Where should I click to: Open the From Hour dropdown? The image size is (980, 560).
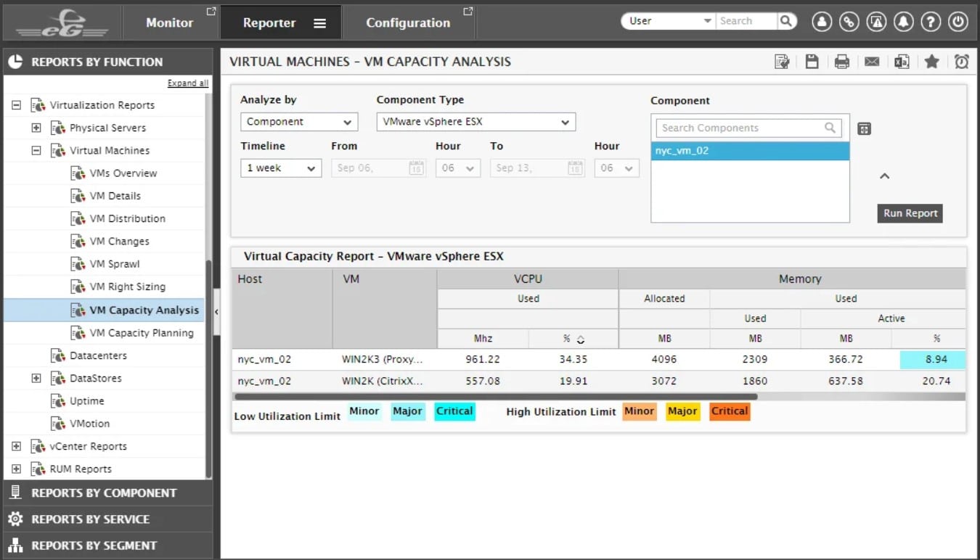pyautogui.click(x=458, y=168)
